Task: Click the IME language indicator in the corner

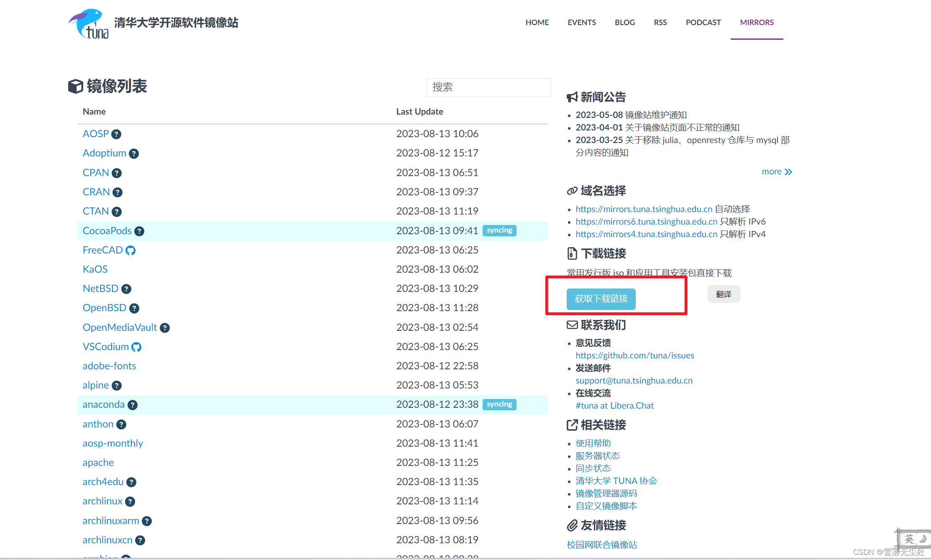Action: (x=909, y=539)
